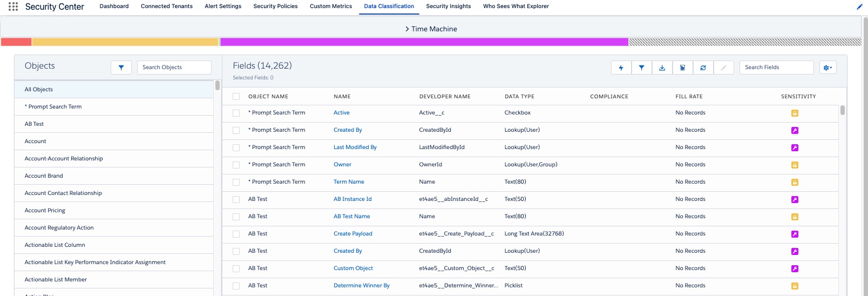Click the pencil edit icon at top right
The width and height of the screenshot is (868, 296).
(859, 6)
